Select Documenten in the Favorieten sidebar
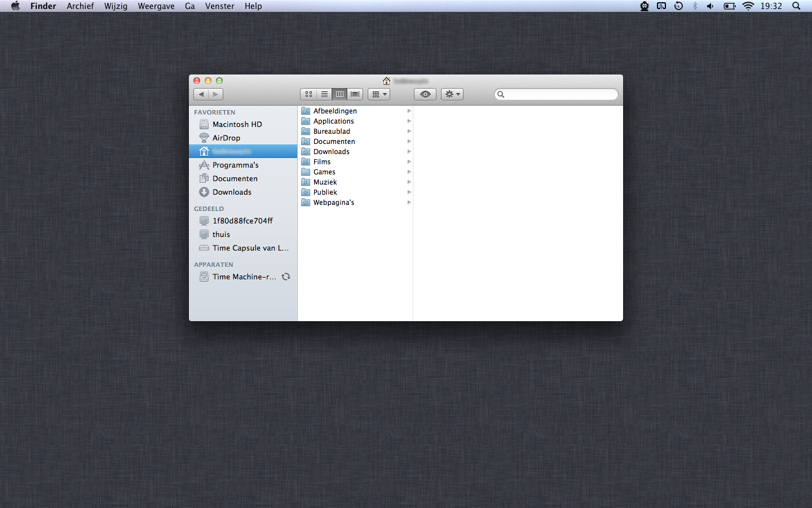 point(243,178)
